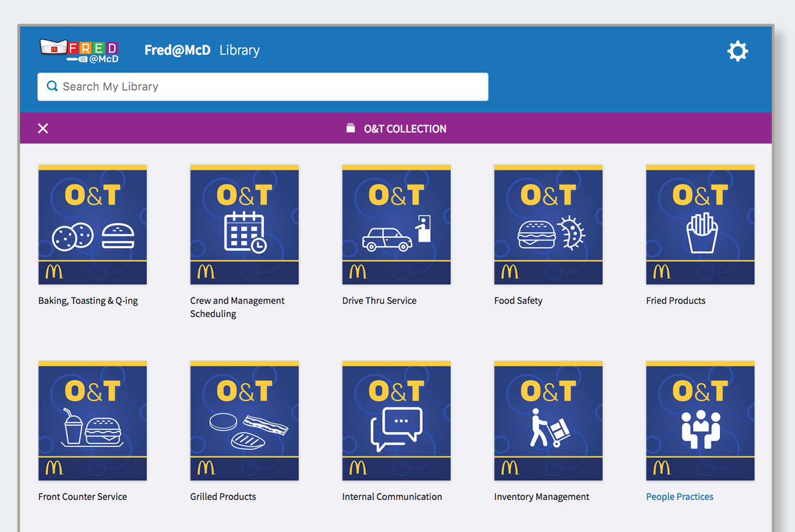Image resolution: width=795 pixels, height=532 pixels.
Task: Open the settings gear icon
Action: [737, 51]
